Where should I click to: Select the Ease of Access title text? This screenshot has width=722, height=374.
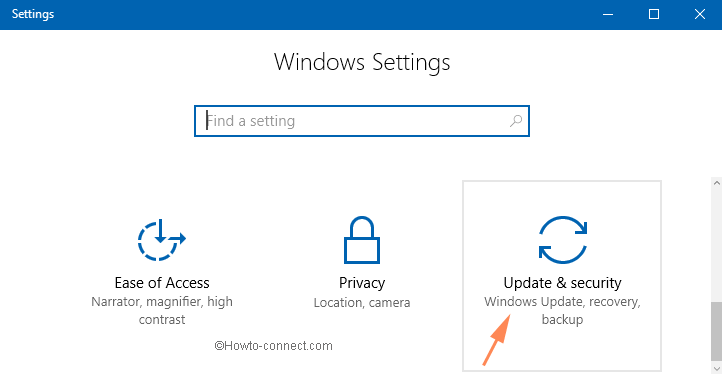click(162, 282)
